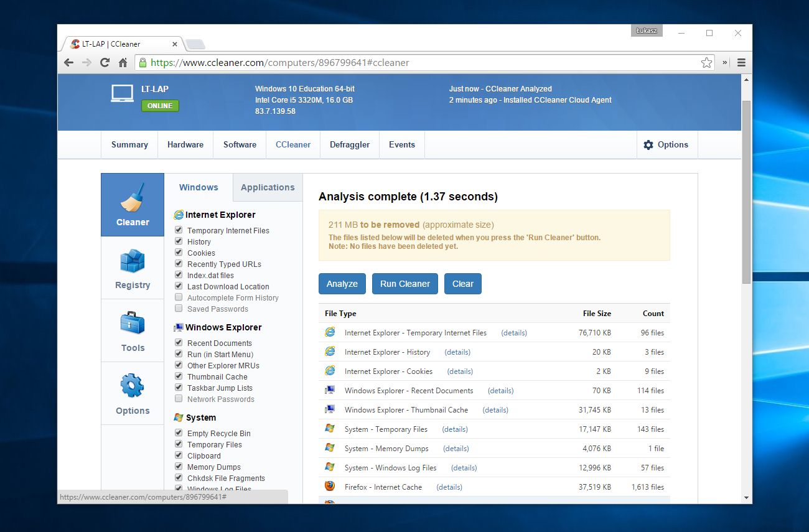Open details for Temporary Internet Files
The width and height of the screenshot is (809, 532).
click(x=514, y=333)
